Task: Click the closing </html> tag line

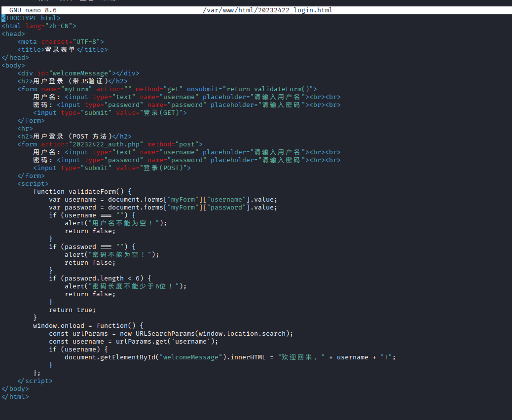Action: [15, 396]
